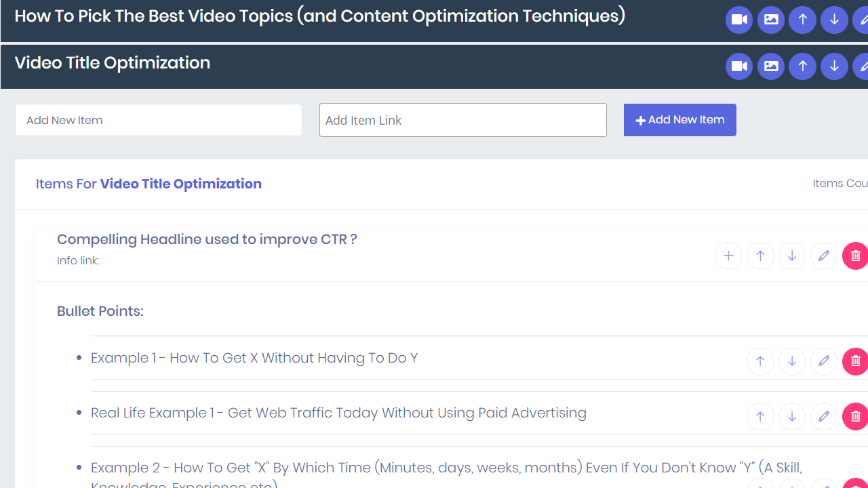Focus the Add New Item text field
The height and width of the screenshot is (488, 868).
(x=159, y=120)
